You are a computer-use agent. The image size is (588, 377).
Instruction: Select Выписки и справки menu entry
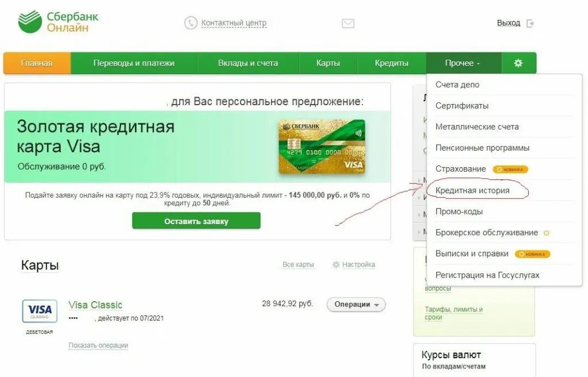pos(472,254)
